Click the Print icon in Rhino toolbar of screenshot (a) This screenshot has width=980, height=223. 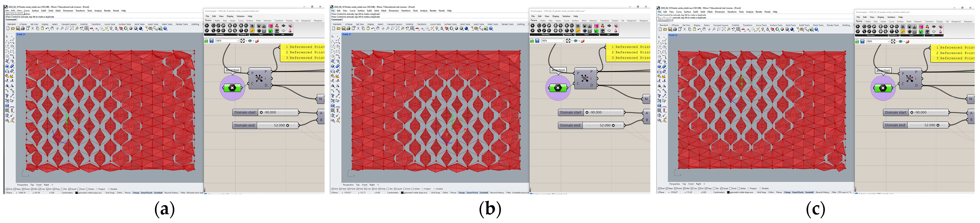click(22, 29)
